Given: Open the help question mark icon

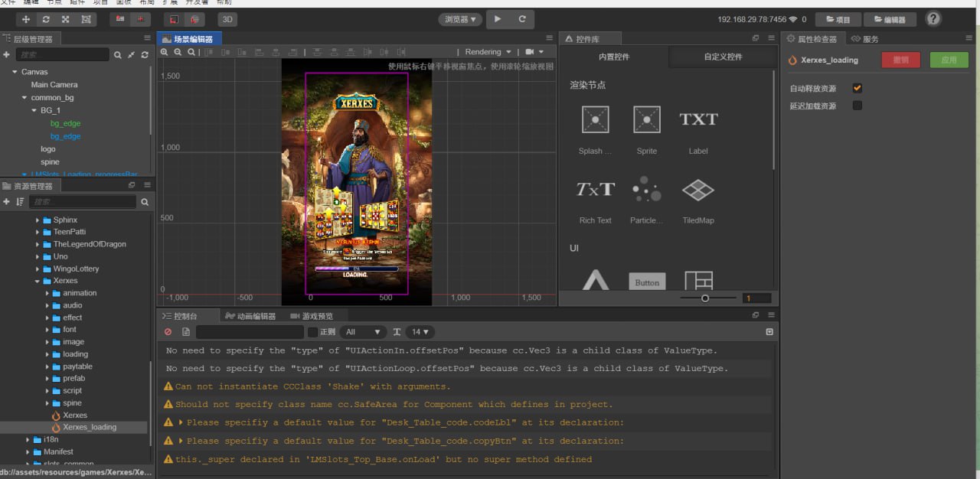Looking at the screenshot, I should (x=933, y=19).
